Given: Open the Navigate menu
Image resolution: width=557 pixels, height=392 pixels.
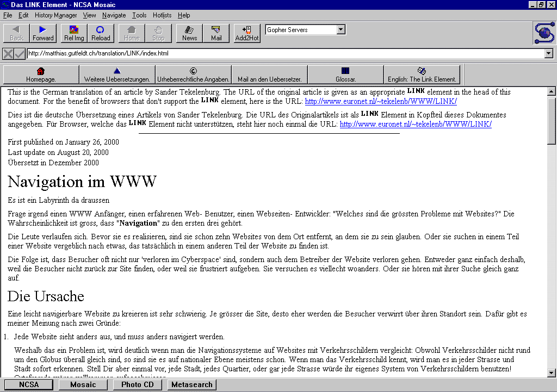Looking at the screenshot, I should (114, 15).
